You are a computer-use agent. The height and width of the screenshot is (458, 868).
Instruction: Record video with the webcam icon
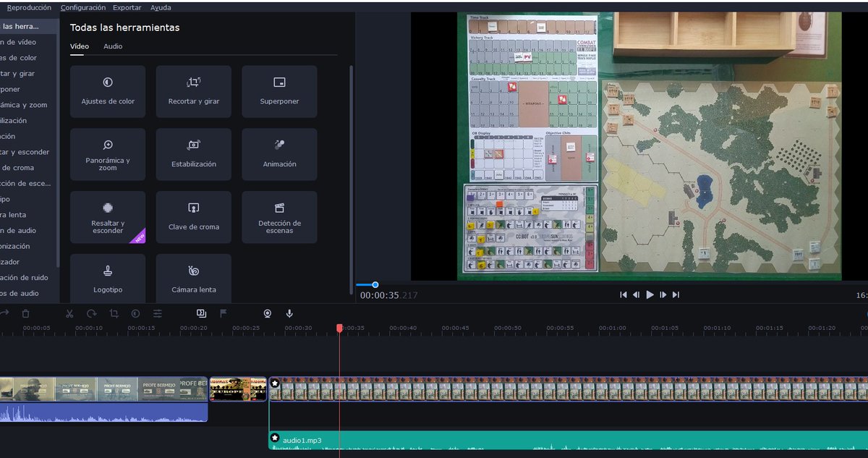(267, 313)
